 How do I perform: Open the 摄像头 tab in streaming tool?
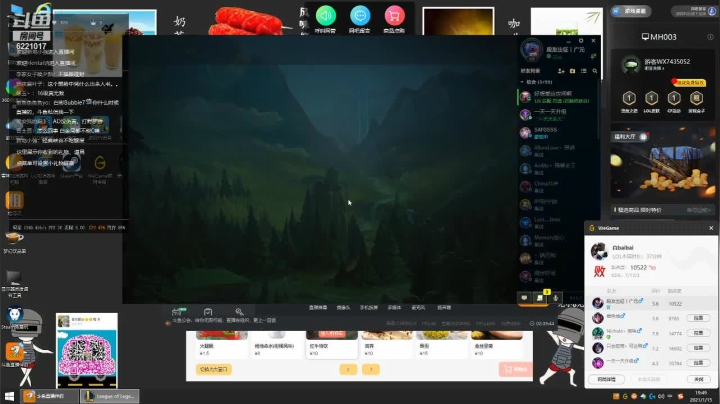(x=343, y=308)
